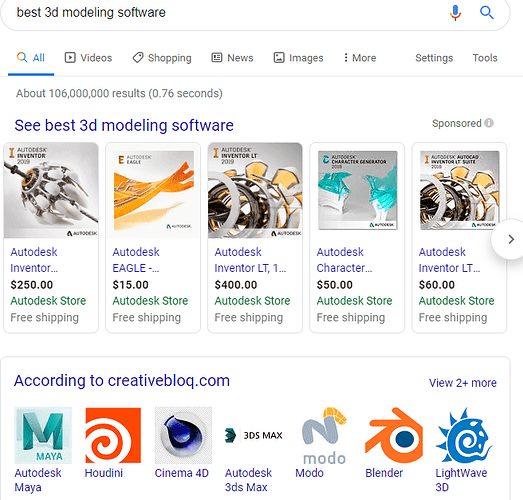Screen dimensions: 523x500
Task: Open the Tools menu
Action: [x=485, y=58]
